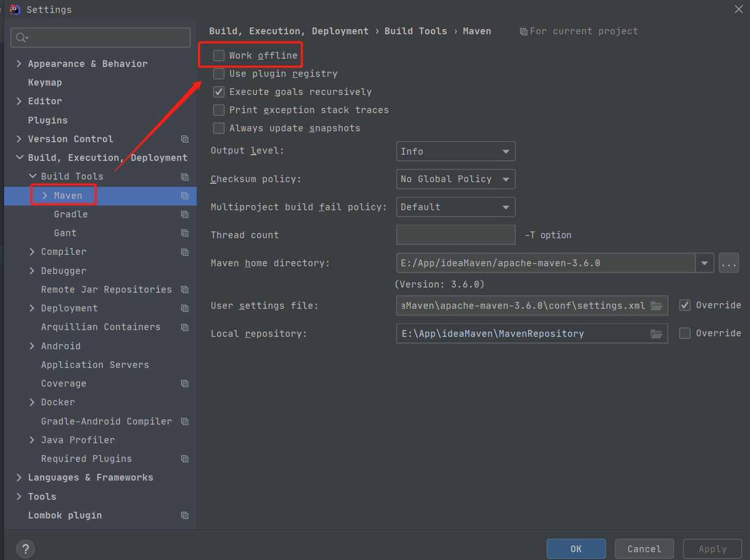Click project-level icon beside Coverage
Viewport: 750px width, 560px height.
[185, 384]
